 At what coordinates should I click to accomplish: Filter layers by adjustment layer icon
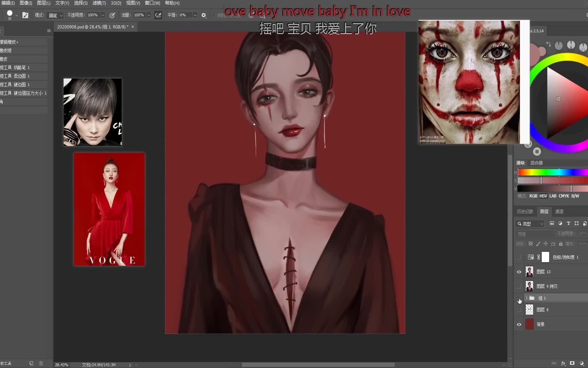coord(560,224)
